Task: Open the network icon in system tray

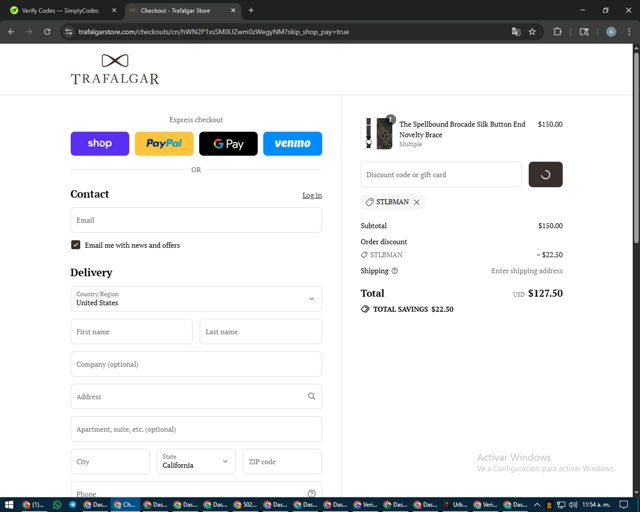Action: (x=561, y=505)
